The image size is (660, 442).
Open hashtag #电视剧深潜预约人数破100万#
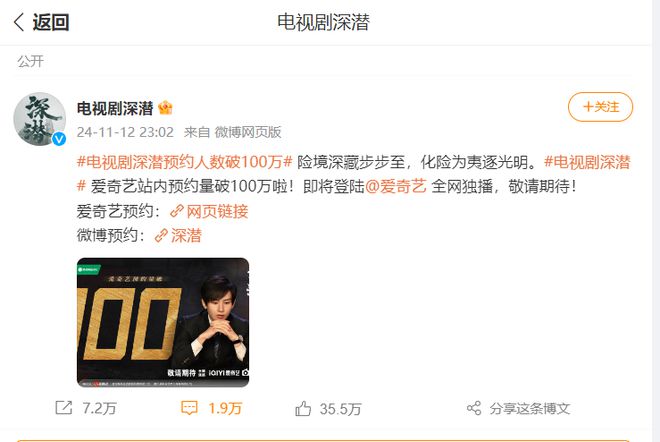tap(184, 162)
